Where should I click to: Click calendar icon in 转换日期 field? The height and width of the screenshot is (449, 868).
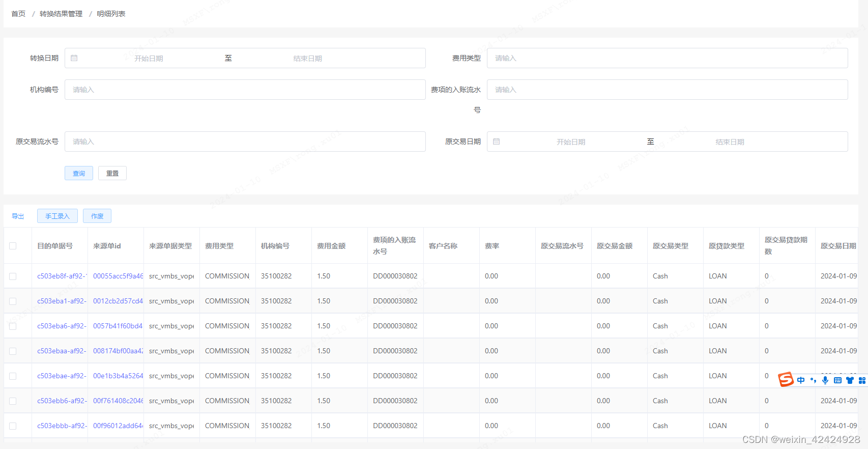tap(74, 58)
